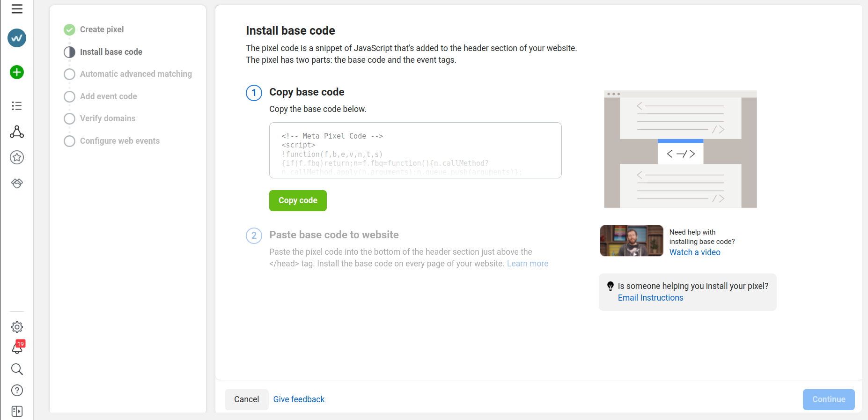Screen dimensions: 868x420
Task: Click the empty circle beside Add event code
Action: tap(69, 96)
